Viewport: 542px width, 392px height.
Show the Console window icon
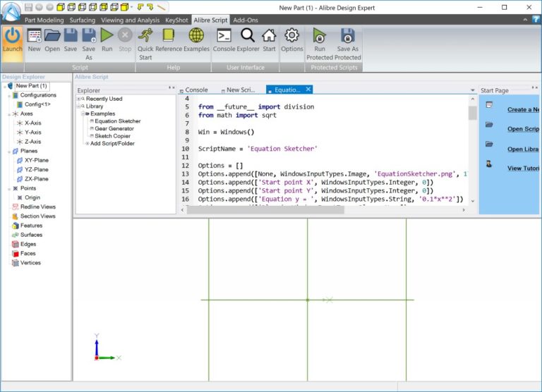click(224, 35)
